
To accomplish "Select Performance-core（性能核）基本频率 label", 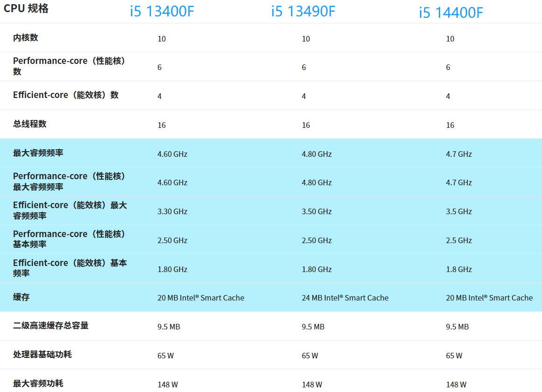I will 69,239.
